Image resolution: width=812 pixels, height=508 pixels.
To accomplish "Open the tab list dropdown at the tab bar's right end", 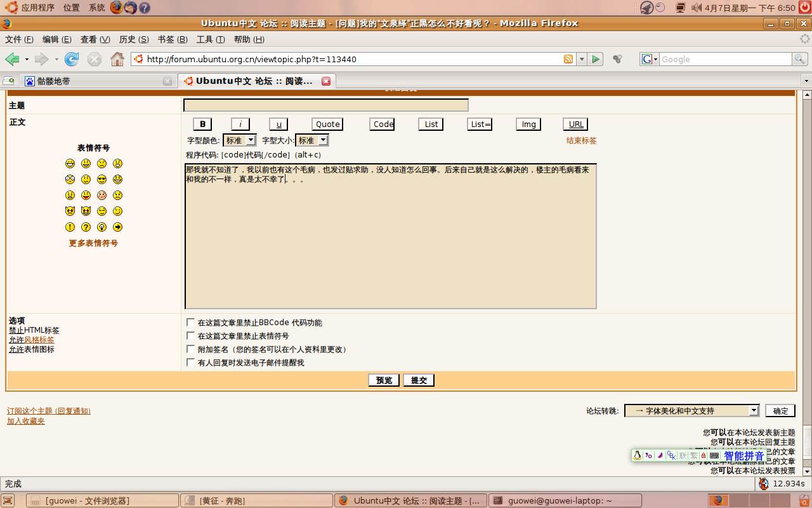I will coord(806,81).
